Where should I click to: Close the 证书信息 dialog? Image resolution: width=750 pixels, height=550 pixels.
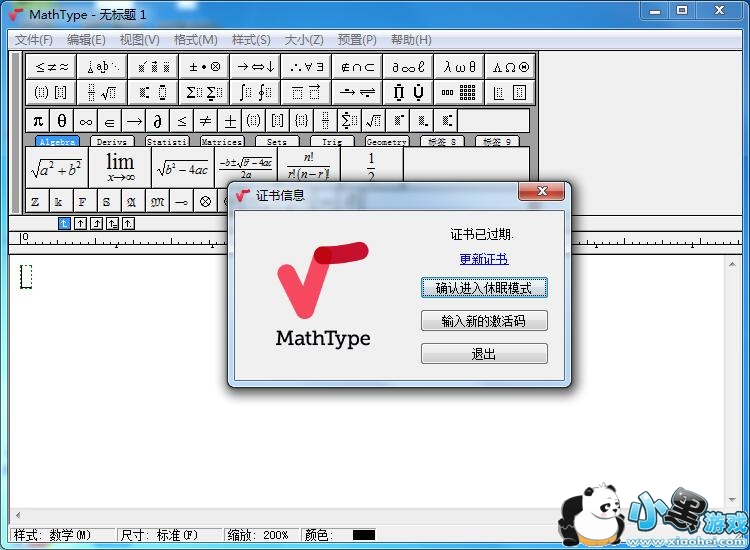[x=542, y=191]
